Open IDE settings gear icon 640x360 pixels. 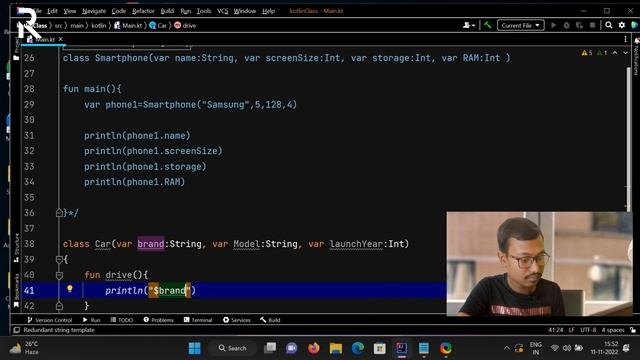[622, 25]
